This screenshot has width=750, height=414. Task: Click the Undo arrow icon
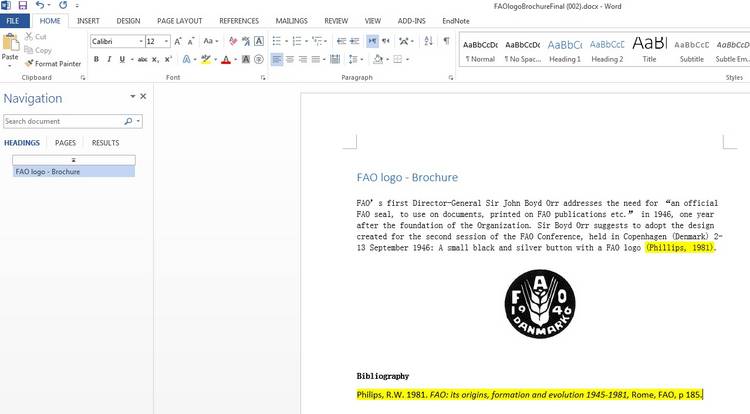point(40,6)
